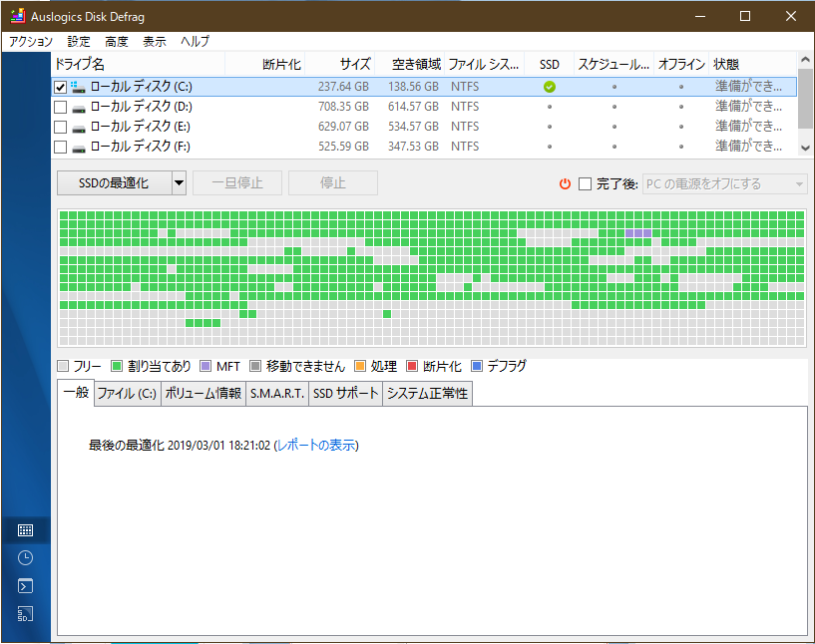Click the SSDの最適化 button
Screen dimensions: 815x644
(114, 182)
